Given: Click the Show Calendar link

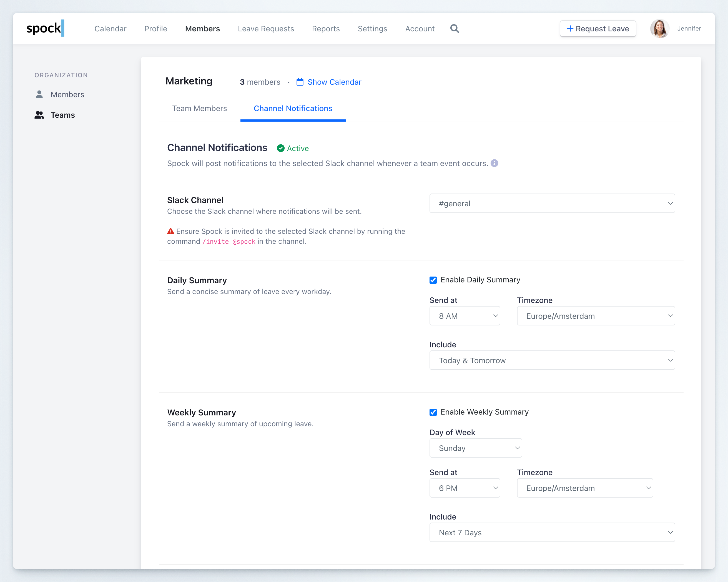Looking at the screenshot, I should pyautogui.click(x=334, y=82).
